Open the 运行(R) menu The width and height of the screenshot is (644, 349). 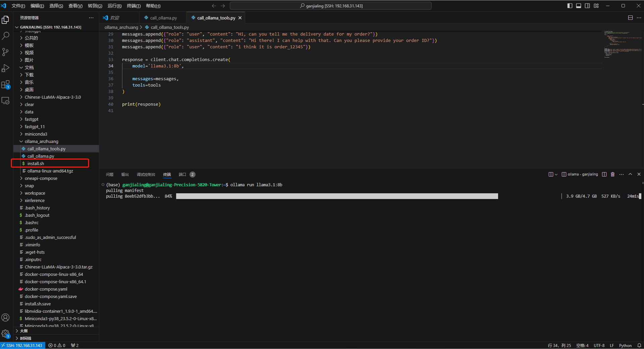114,6
